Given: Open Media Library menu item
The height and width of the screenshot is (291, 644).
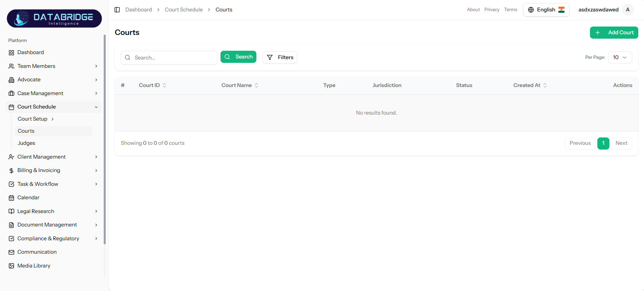Looking at the screenshot, I should coord(54,266).
